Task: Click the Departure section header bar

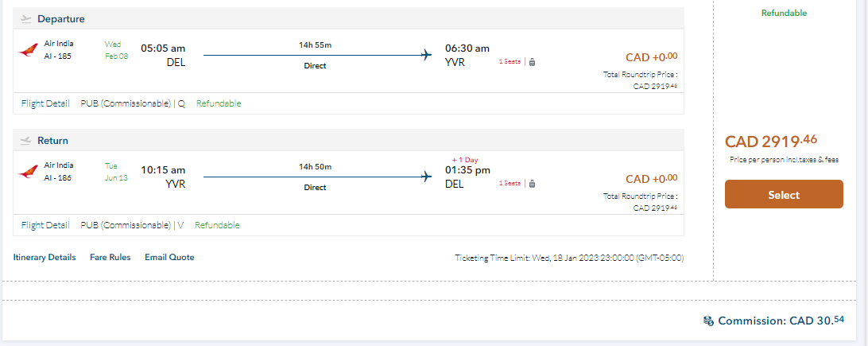Action: (348, 19)
